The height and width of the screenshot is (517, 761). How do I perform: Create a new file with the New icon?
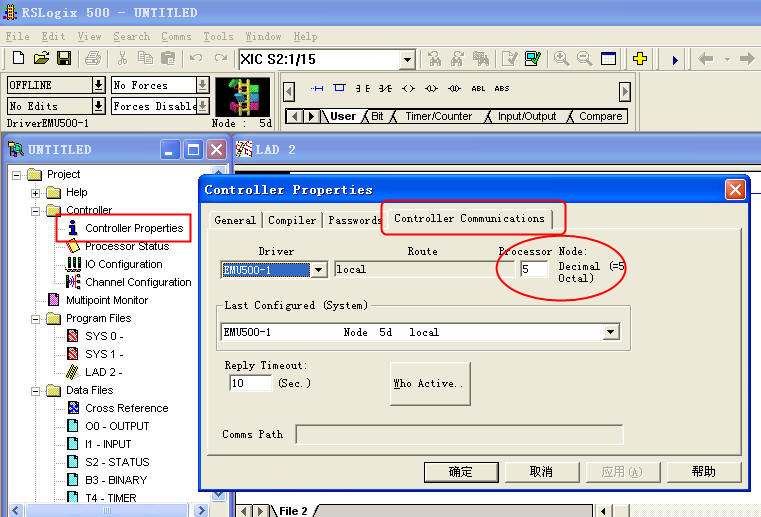(x=18, y=58)
